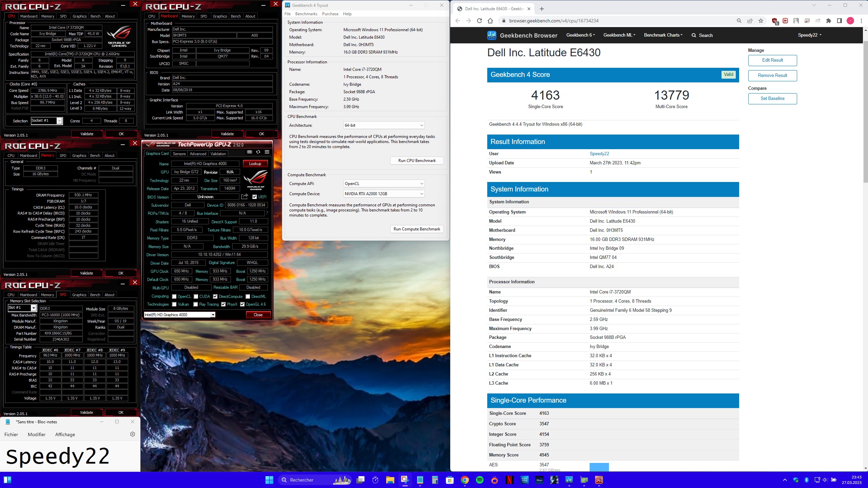Open the ROG CPU-Z taskbar icon
Screen dimensions: 868x488
coord(599,480)
